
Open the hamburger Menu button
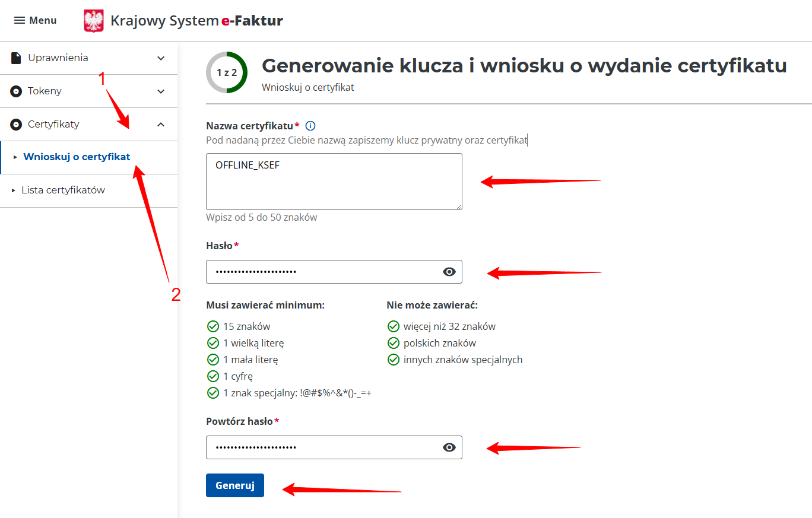35,20
